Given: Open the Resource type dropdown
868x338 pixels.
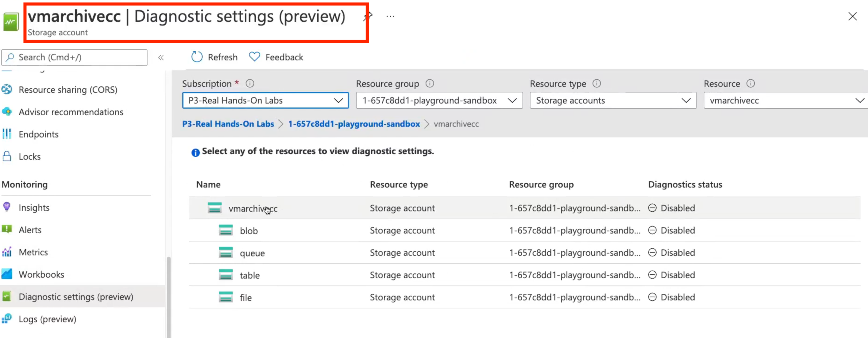Looking at the screenshot, I should pyautogui.click(x=613, y=101).
